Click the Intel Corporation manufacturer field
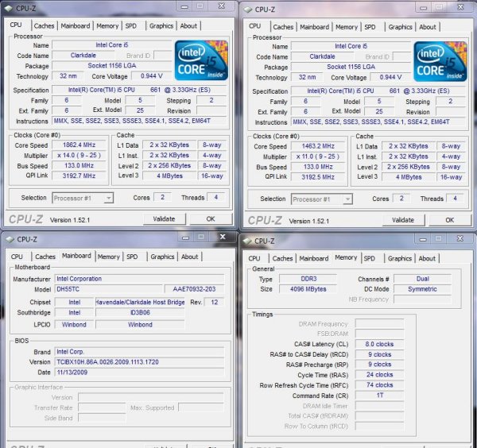Screen dimensions: 477x448 139,279
